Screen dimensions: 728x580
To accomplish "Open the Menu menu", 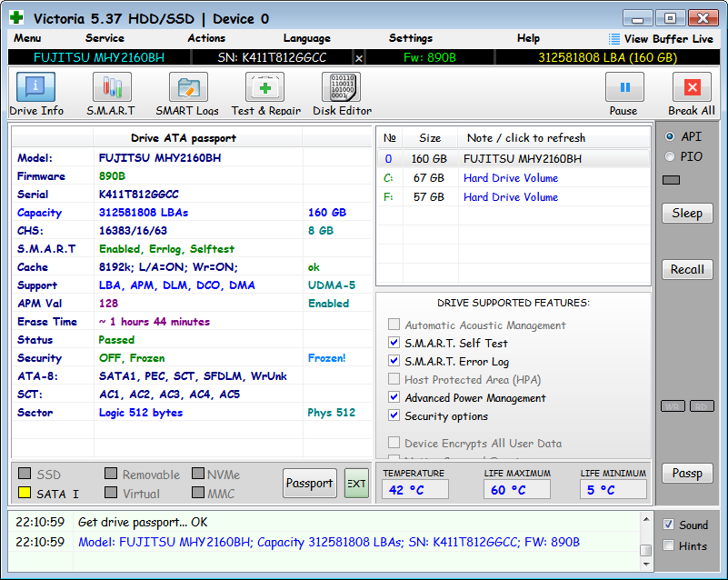I will click(x=27, y=38).
